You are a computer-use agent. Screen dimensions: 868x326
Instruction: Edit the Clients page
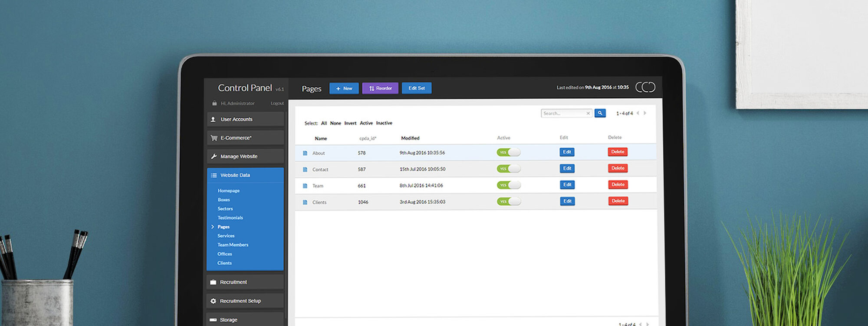click(x=567, y=201)
